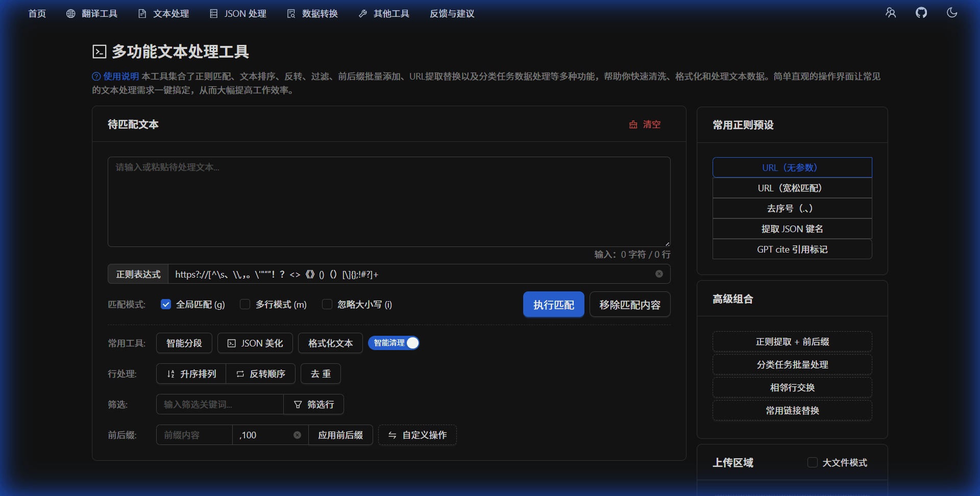
Task: Check the 忽略大小写 (i) option
Action: (327, 304)
